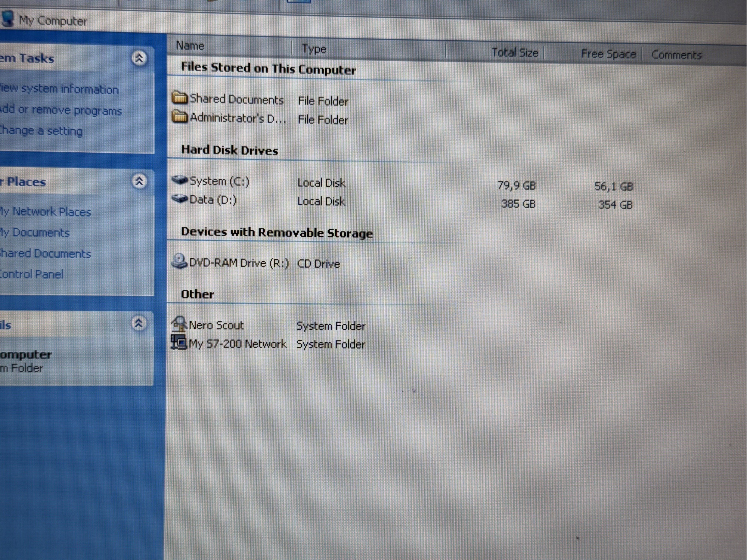Sort list by Type column
Image resolution: width=747 pixels, height=560 pixels.
coord(314,49)
